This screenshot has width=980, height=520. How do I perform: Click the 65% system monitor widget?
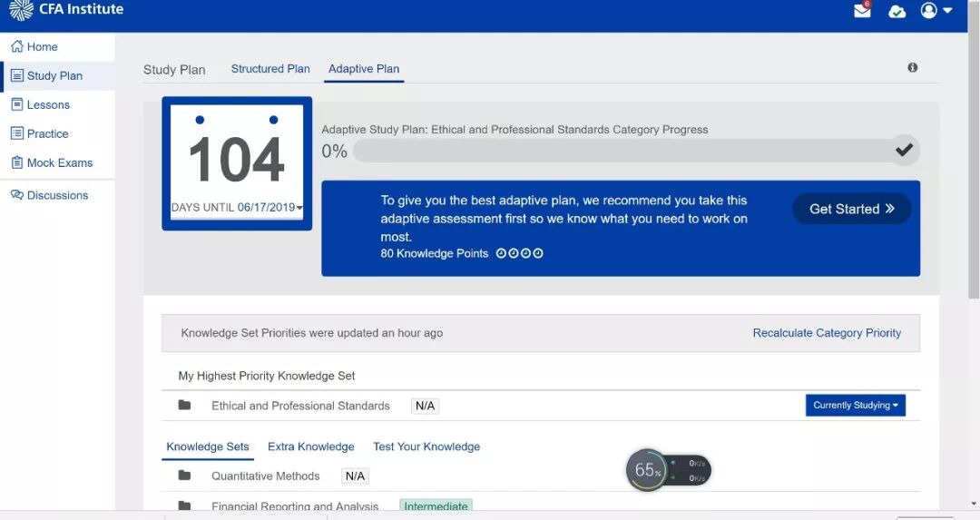coord(668,471)
